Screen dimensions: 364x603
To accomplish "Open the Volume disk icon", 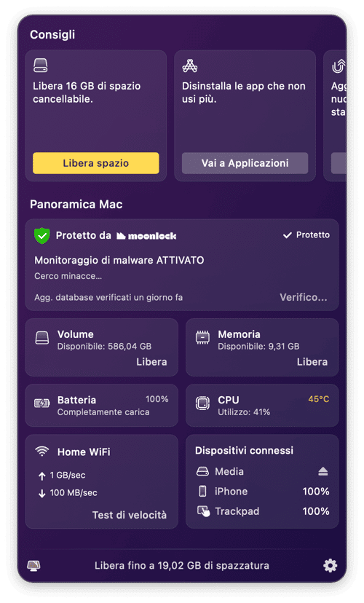I will [42, 338].
